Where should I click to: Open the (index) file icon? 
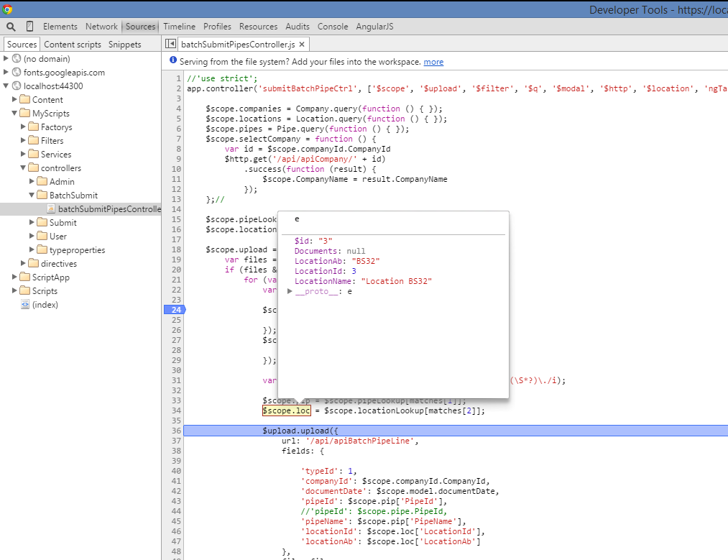pyautogui.click(x=25, y=305)
